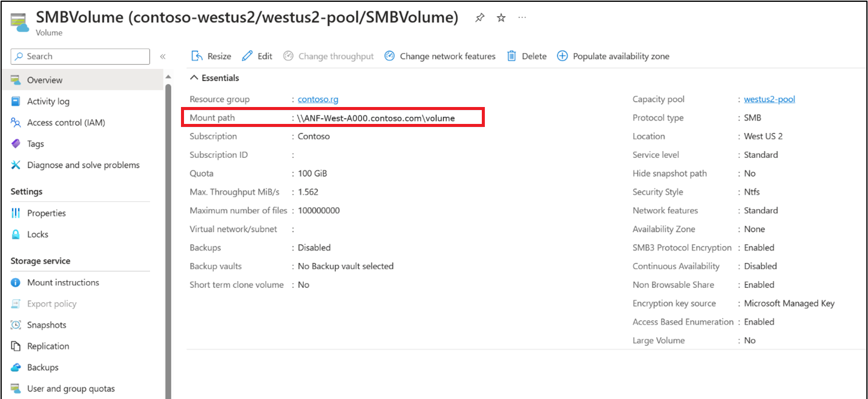Select the mount path \\ANF-West-A000.contoso.com\volume

376,118
